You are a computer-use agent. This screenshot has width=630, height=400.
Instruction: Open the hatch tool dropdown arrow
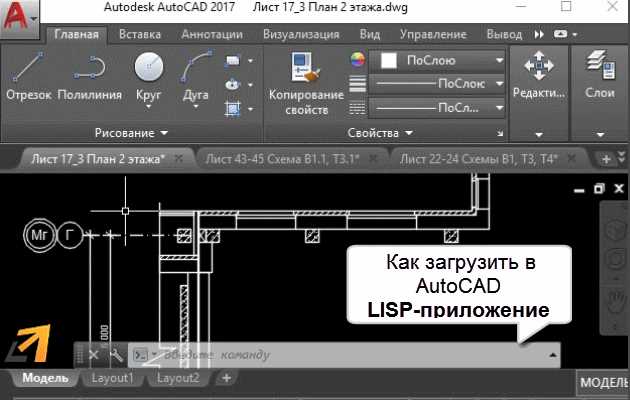pyautogui.click(x=250, y=109)
